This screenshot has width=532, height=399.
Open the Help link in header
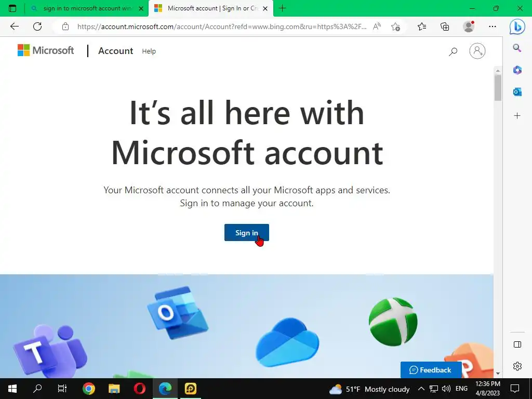[x=149, y=51]
